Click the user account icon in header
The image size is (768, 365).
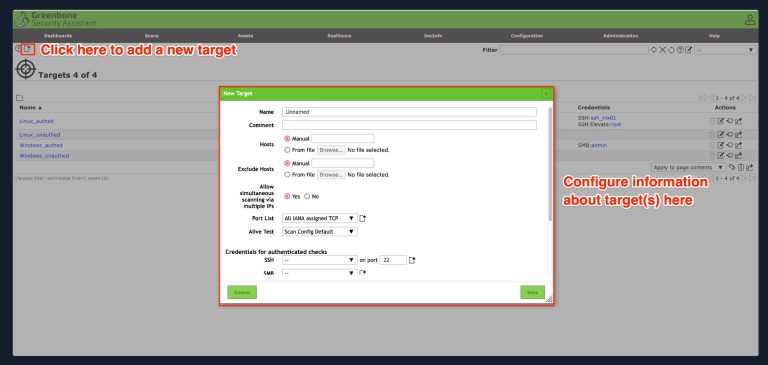[749, 20]
